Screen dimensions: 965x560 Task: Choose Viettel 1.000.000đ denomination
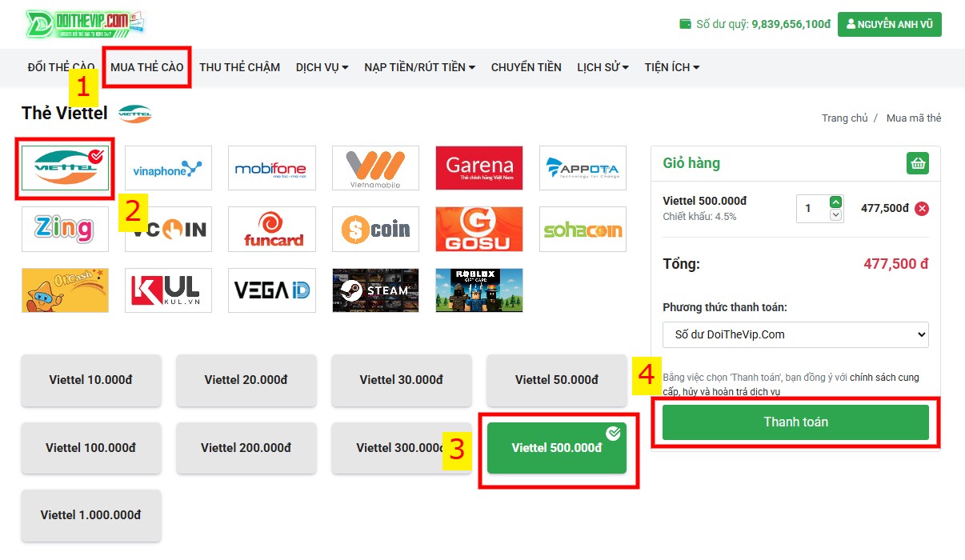(90, 515)
